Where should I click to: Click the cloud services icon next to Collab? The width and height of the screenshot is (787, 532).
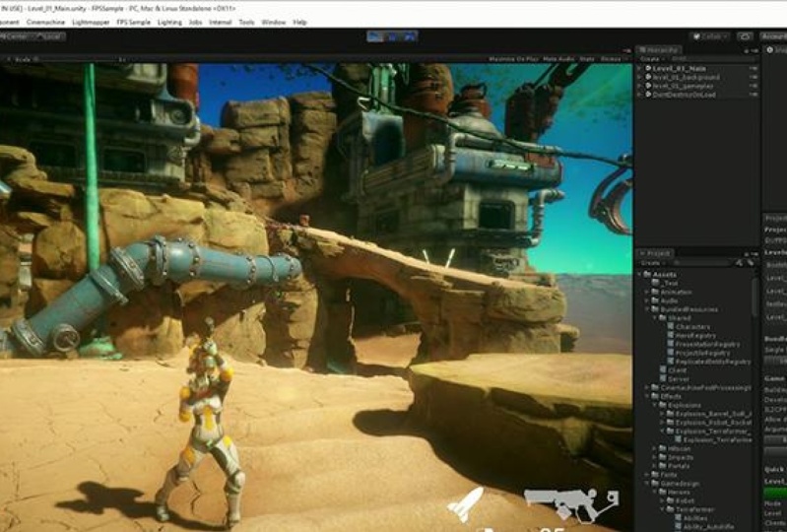coord(745,36)
